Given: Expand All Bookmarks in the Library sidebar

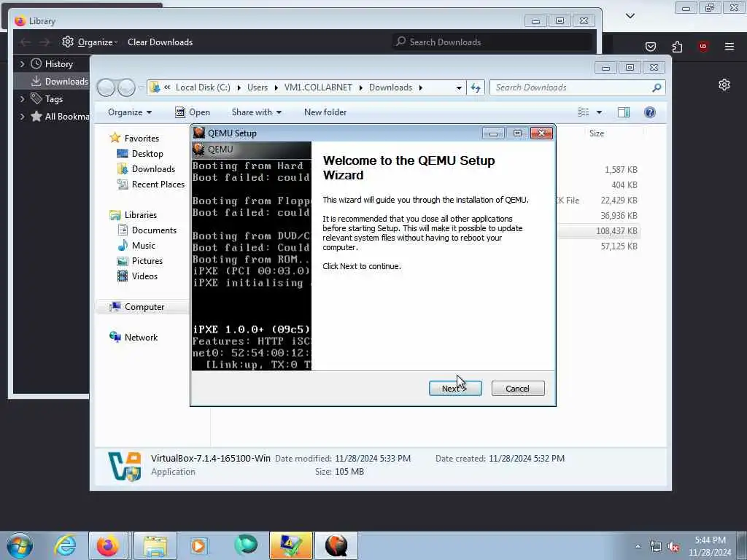Looking at the screenshot, I should pos(22,117).
